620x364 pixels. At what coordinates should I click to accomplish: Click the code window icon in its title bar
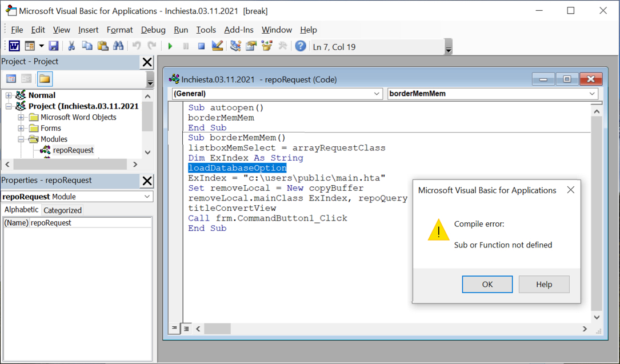pyautogui.click(x=174, y=79)
